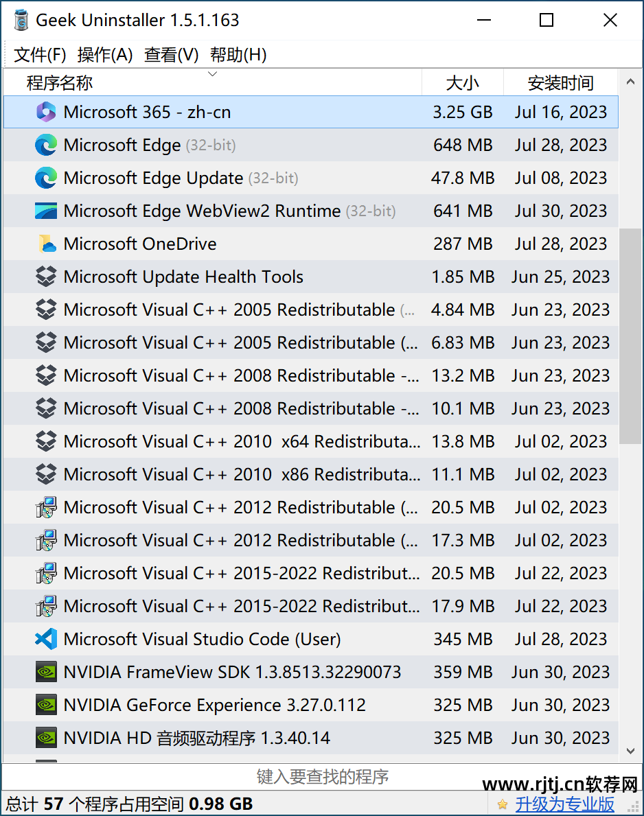Click the Microsoft OneDrive cloud icon
644x816 pixels.
46,244
